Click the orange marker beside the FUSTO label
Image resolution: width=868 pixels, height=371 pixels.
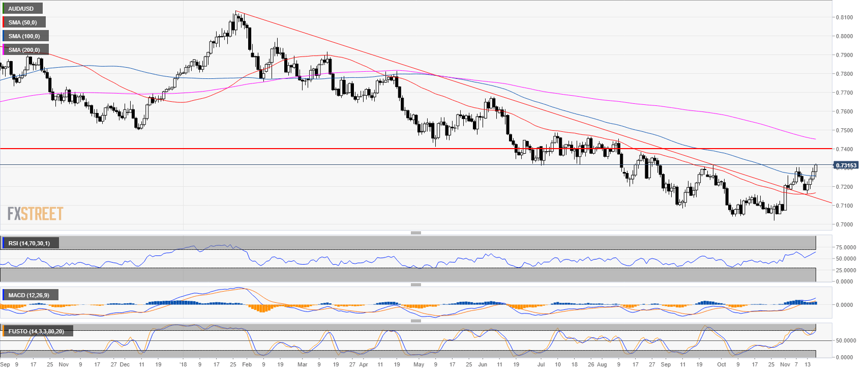[x=3, y=331]
